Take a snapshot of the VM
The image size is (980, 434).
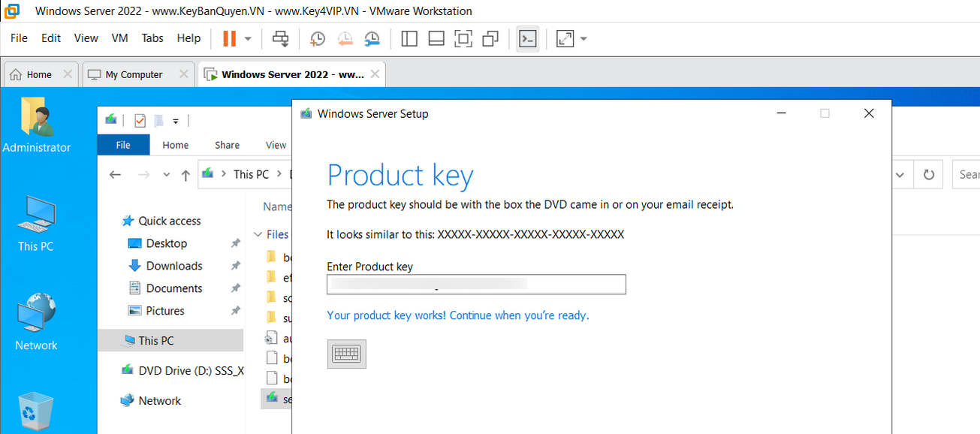pyautogui.click(x=318, y=38)
